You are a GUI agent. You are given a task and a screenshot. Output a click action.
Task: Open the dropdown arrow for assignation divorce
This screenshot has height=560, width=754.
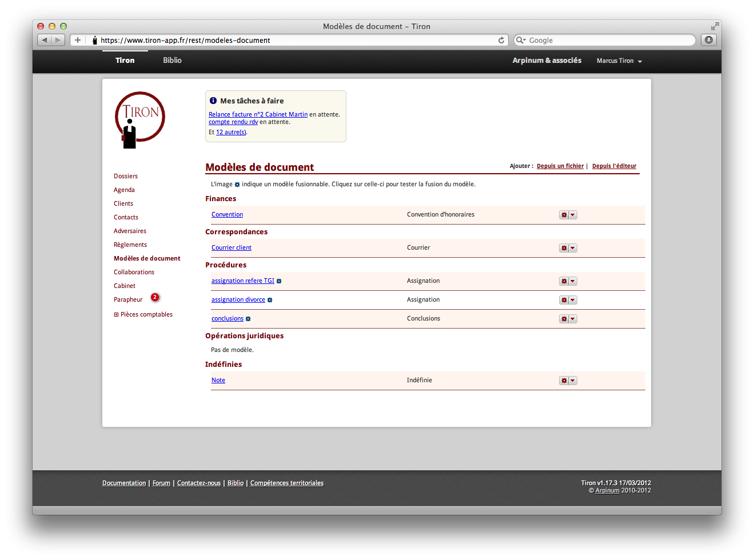(x=573, y=300)
